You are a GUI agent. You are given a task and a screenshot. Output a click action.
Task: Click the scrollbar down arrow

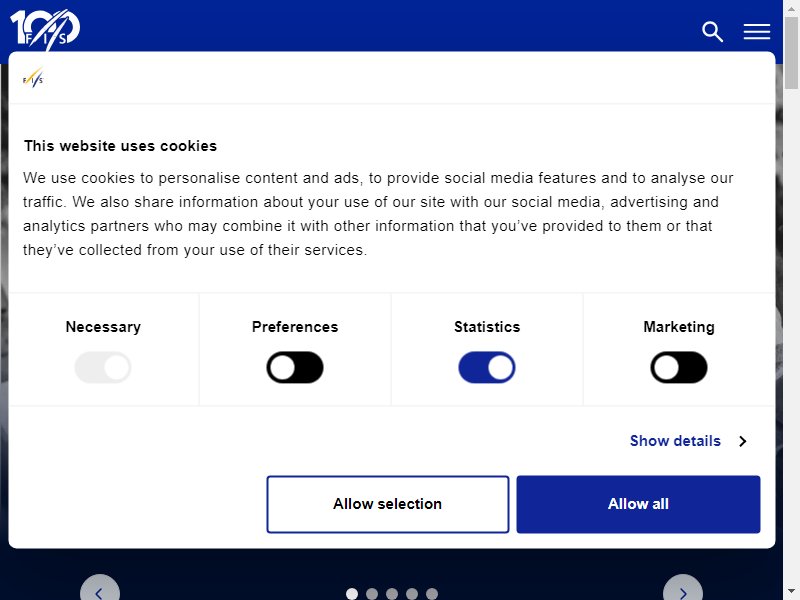791,592
